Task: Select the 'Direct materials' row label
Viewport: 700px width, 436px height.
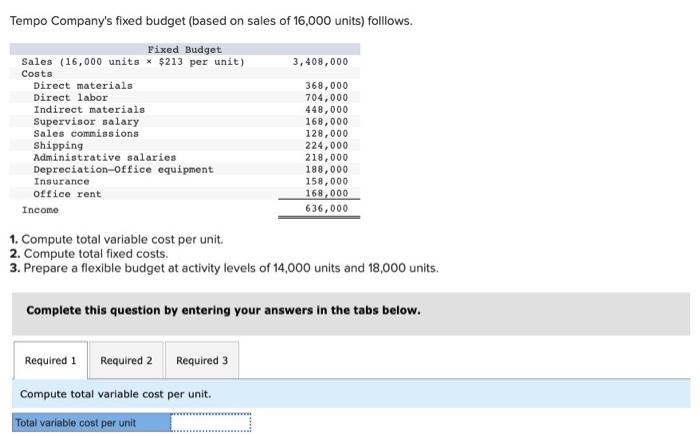Action: tap(83, 86)
